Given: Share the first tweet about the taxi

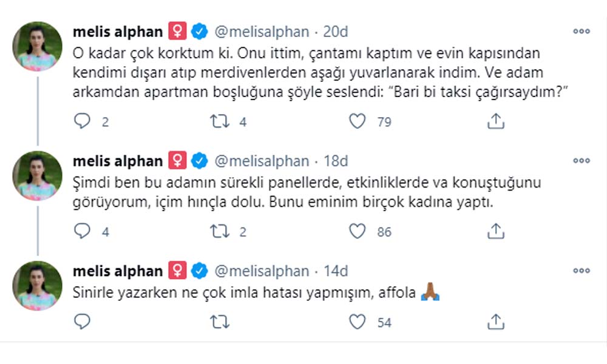Looking at the screenshot, I should point(496,122).
